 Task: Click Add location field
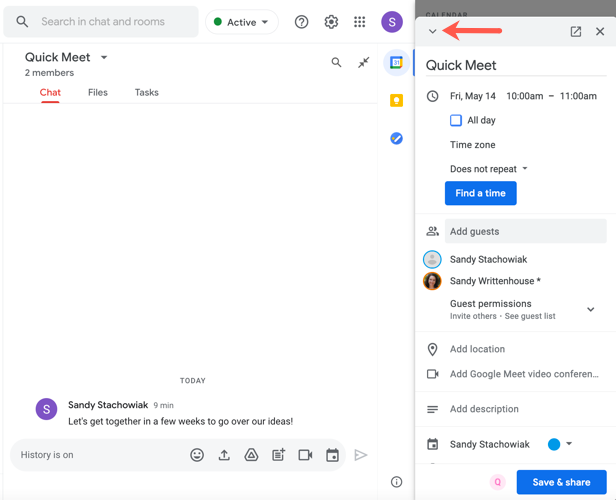(477, 349)
